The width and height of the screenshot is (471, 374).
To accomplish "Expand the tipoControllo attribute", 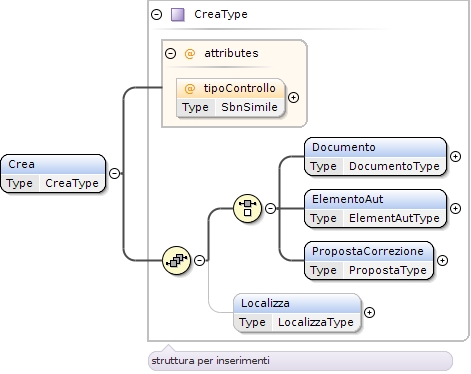I will click(x=293, y=98).
